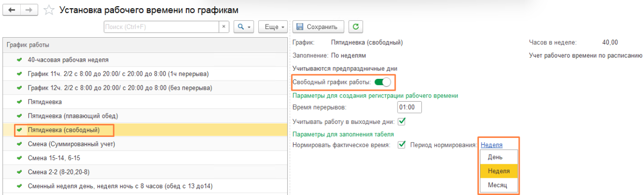Choose Месяц in period dropdown
The width and height of the screenshot is (644, 195).
[x=499, y=185]
